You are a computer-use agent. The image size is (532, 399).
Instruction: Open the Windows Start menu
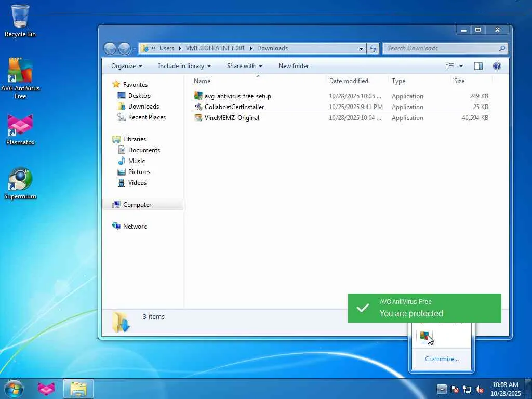pos(14,389)
